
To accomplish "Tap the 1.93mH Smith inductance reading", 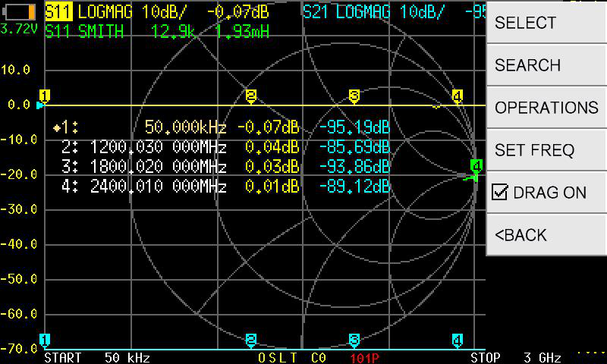I will (242, 31).
